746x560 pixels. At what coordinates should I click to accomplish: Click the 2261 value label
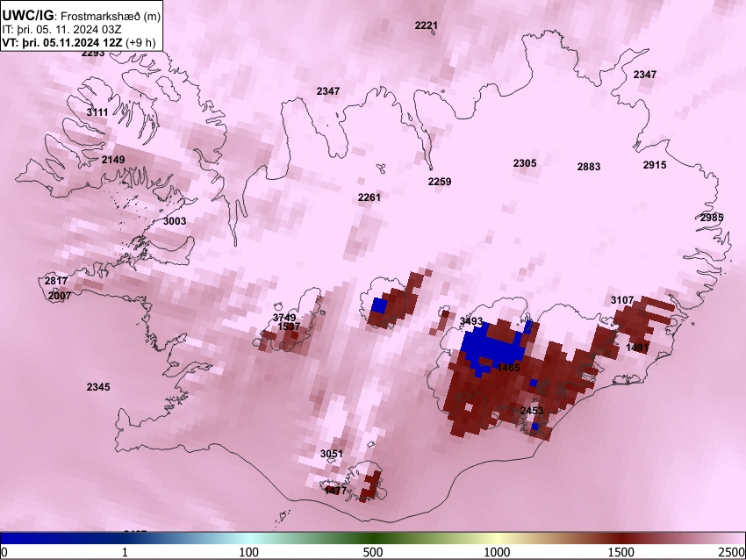(x=369, y=197)
